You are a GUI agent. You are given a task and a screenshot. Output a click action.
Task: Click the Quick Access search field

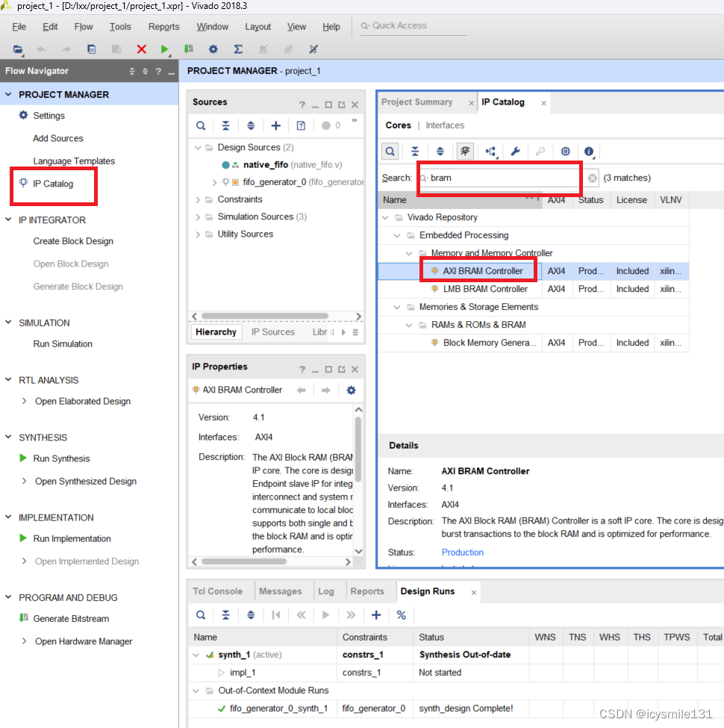pyautogui.click(x=414, y=26)
